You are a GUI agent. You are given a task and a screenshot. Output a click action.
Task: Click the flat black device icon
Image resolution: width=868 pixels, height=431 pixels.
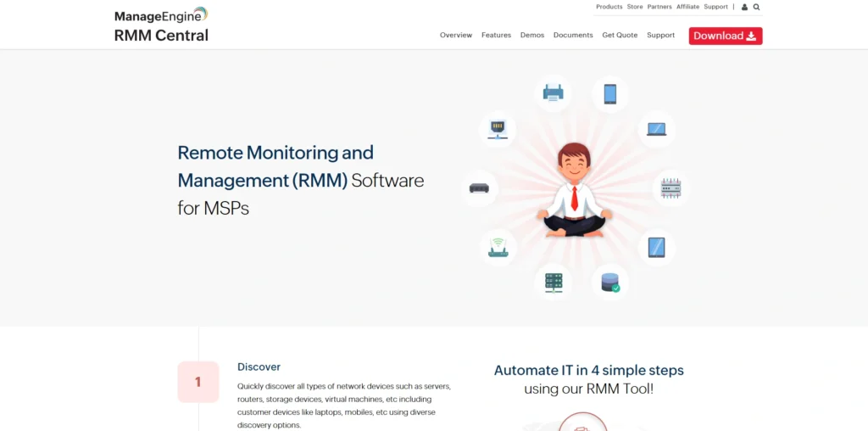coord(480,188)
